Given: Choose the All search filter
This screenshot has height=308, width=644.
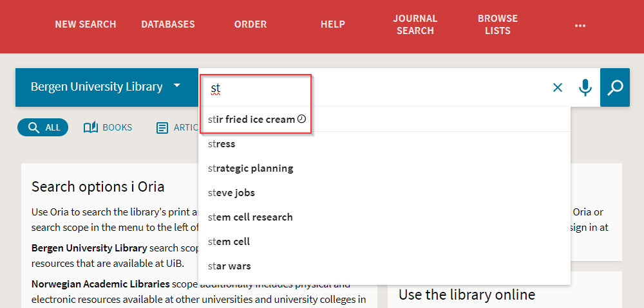Looking at the screenshot, I should coord(43,127).
